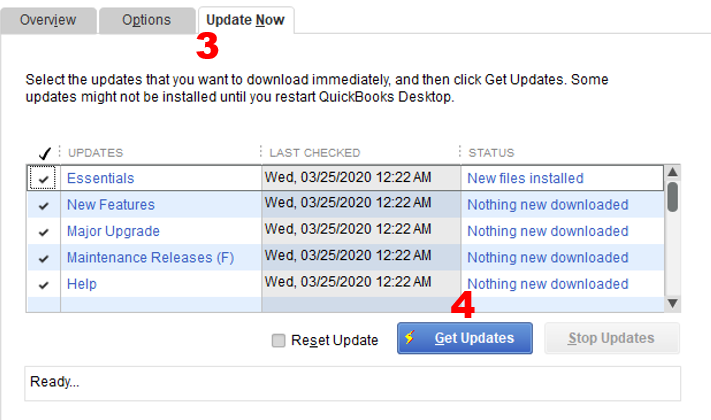Click the New files installed status

pyautogui.click(x=525, y=178)
